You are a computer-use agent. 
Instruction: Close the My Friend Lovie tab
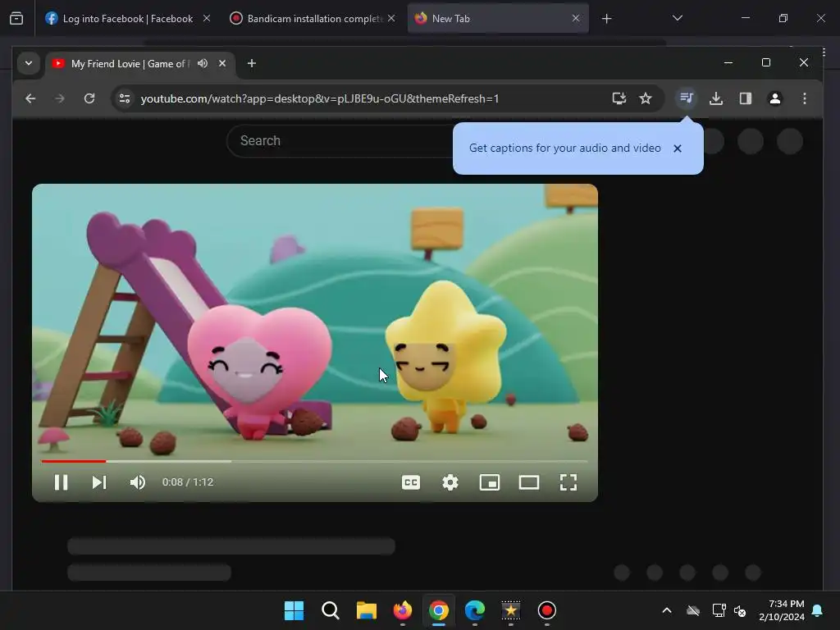[222, 63]
